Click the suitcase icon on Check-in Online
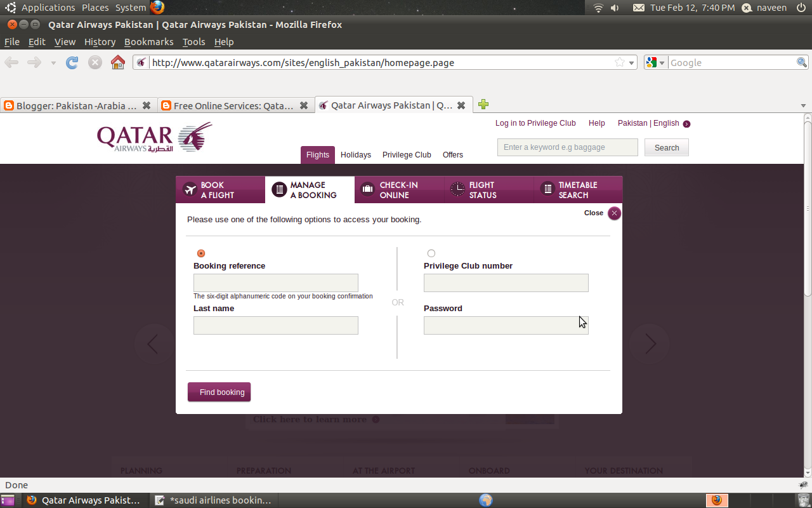This screenshot has width=812, height=508. (368, 189)
